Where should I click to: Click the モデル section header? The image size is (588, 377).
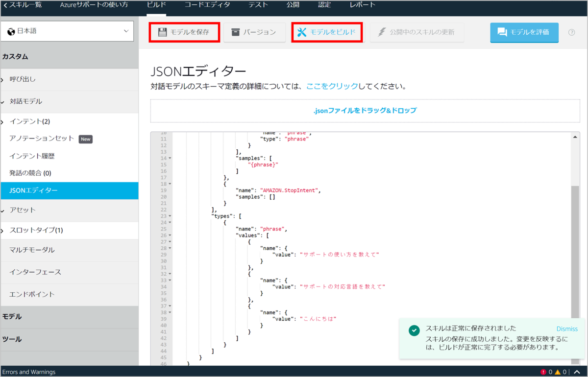pos(69,317)
